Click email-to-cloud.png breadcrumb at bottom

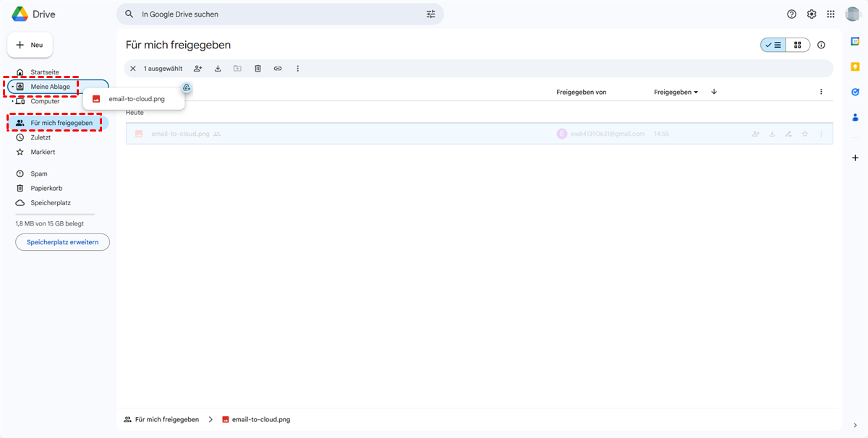pyautogui.click(x=256, y=419)
